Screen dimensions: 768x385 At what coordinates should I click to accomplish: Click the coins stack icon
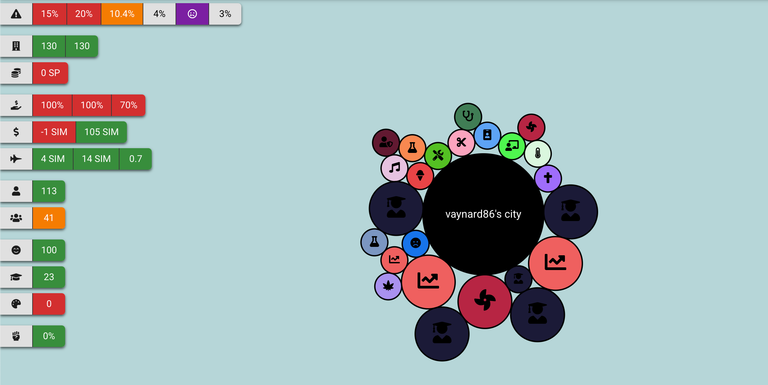pyautogui.click(x=16, y=73)
